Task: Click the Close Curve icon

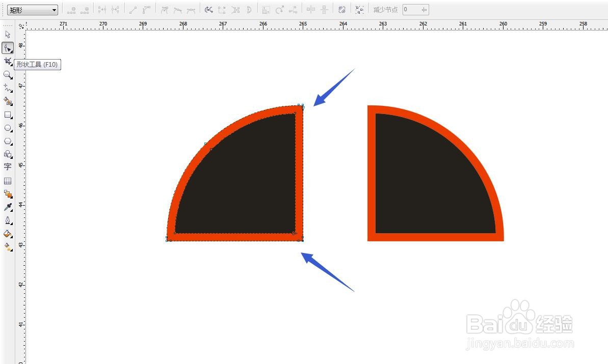Action: (x=249, y=10)
